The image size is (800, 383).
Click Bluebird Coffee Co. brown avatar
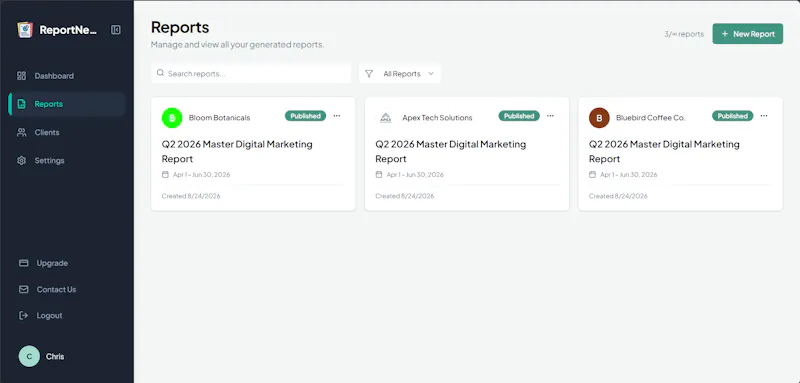point(599,118)
